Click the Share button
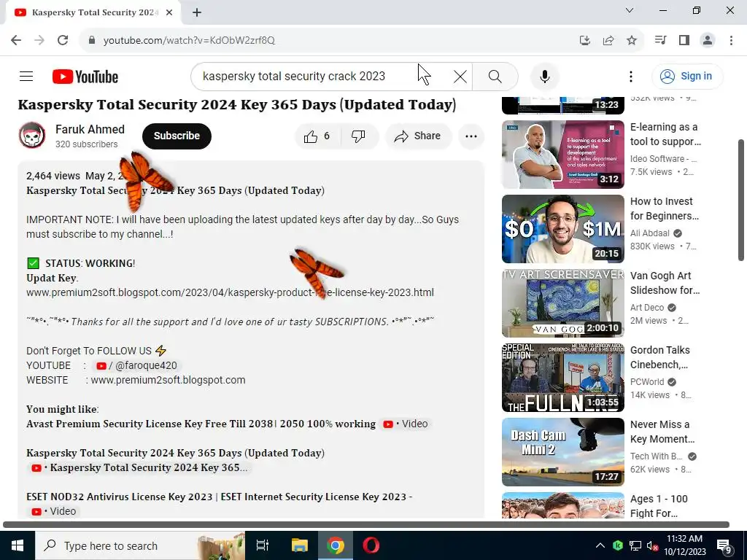 [x=418, y=136]
